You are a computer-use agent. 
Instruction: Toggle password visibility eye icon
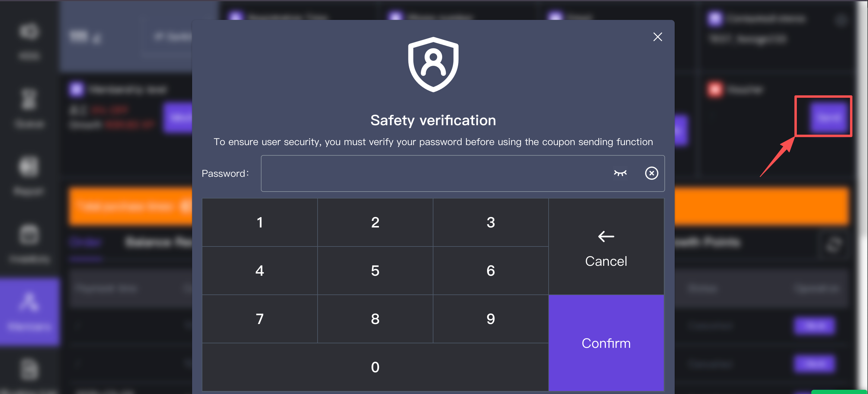click(620, 173)
